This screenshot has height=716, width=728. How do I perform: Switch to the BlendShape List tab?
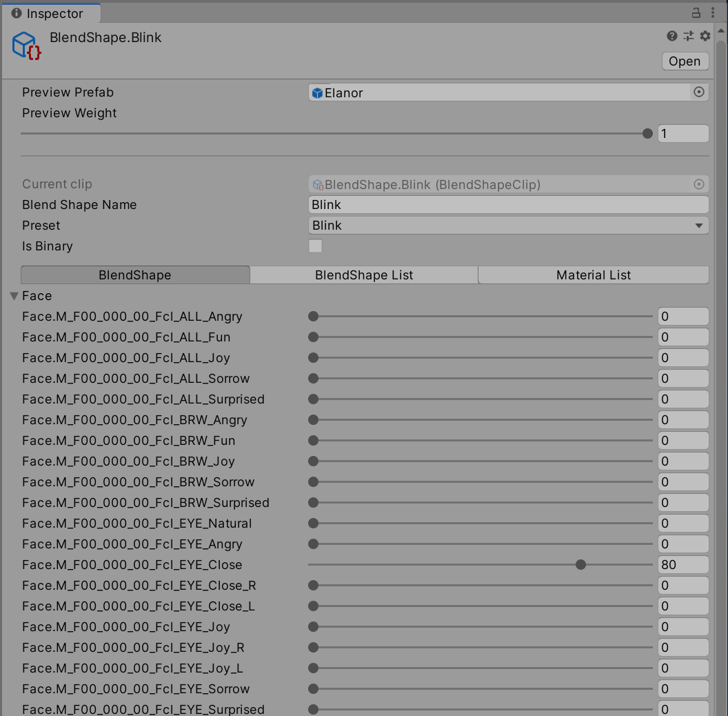pos(363,275)
